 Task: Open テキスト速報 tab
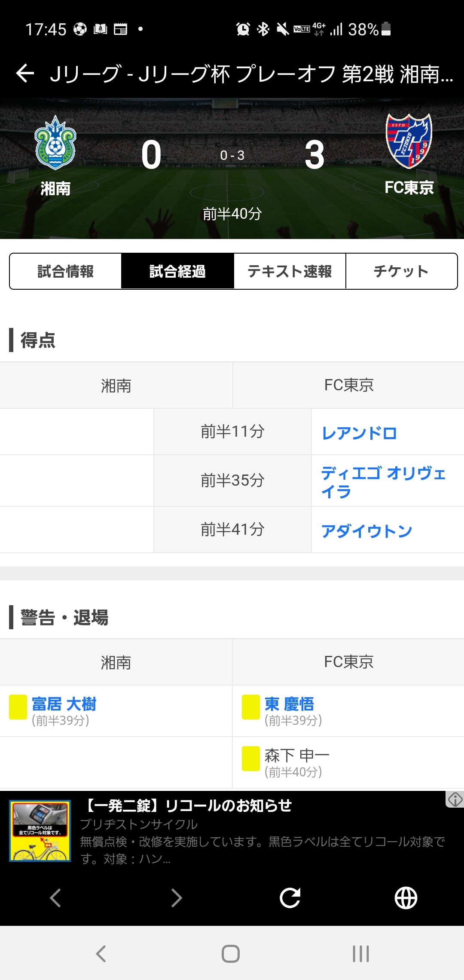(290, 271)
